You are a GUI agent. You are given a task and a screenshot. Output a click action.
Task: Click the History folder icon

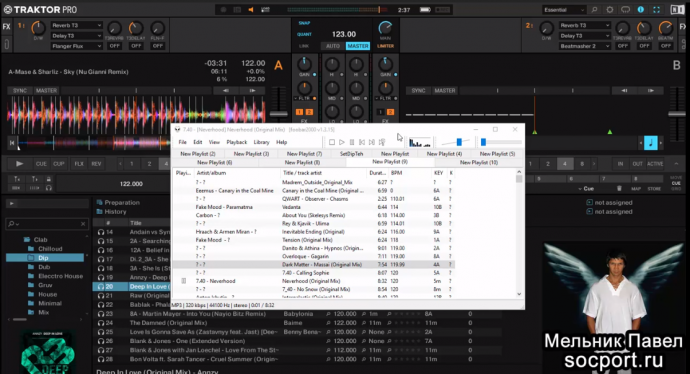(x=100, y=212)
